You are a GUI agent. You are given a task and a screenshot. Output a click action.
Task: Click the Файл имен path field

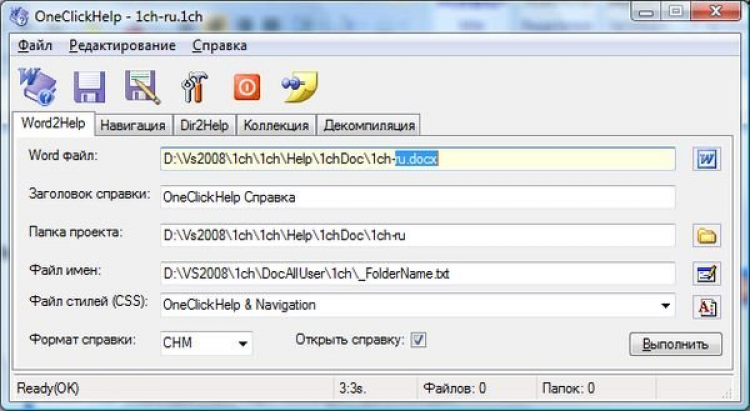click(418, 274)
